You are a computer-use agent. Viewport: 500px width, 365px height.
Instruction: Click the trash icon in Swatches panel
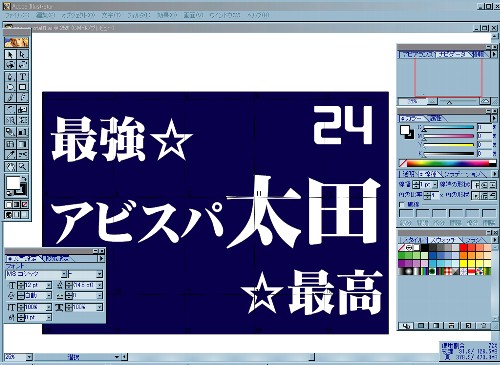(484, 325)
